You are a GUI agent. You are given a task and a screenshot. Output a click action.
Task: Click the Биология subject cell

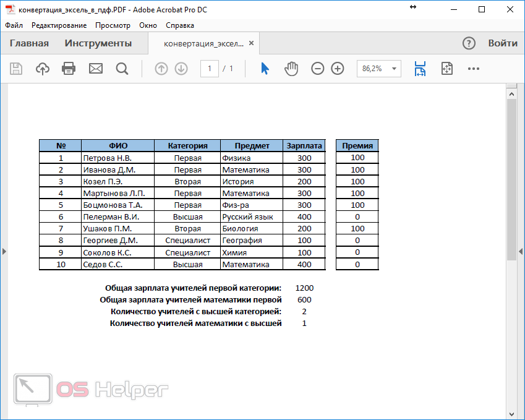click(252, 228)
